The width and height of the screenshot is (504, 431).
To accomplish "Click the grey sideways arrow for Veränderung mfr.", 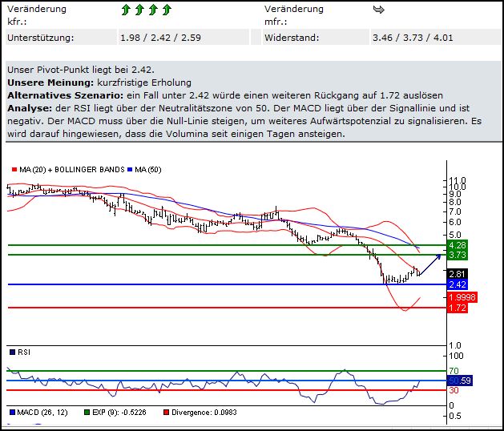I will (379, 10).
